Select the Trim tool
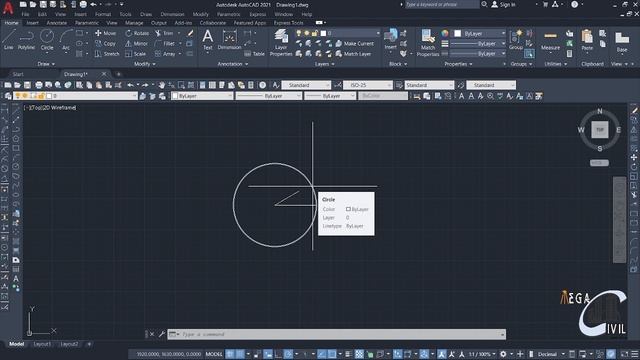Image resolution: width=640 pixels, height=360 pixels. (164, 33)
